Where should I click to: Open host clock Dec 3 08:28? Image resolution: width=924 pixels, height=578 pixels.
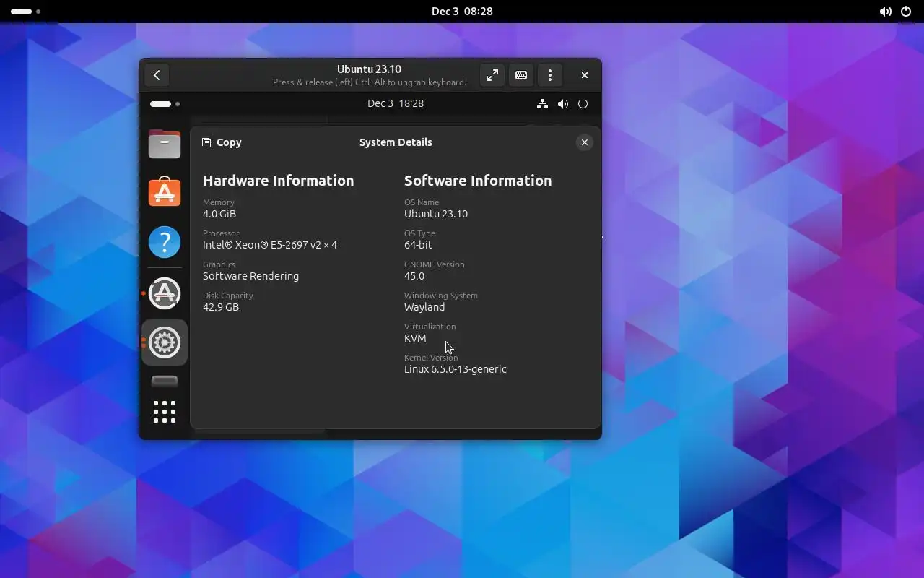point(462,12)
